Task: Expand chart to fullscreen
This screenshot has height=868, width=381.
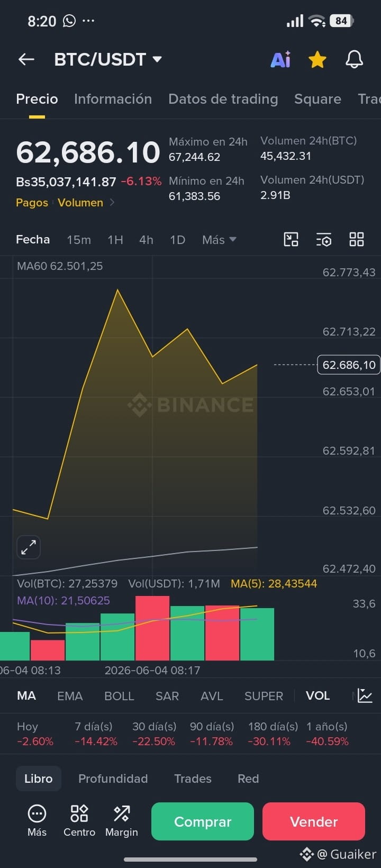Action: point(29,547)
